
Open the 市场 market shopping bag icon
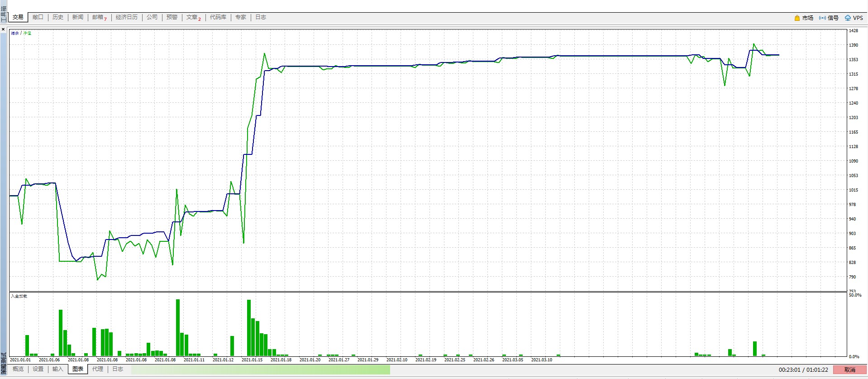pos(797,18)
